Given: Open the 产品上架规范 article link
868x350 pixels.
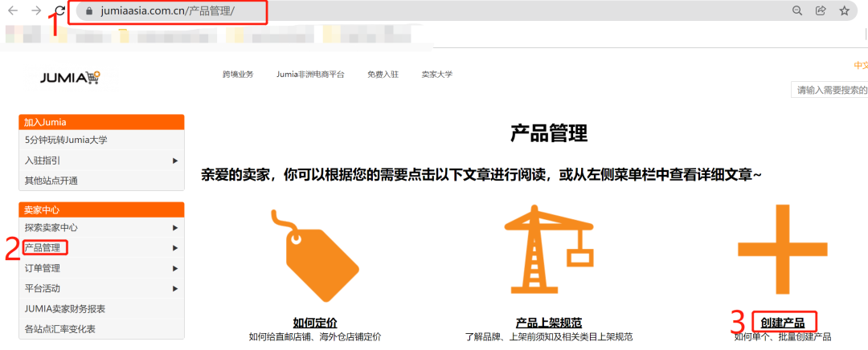Looking at the screenshot, I should coord(549,323).
